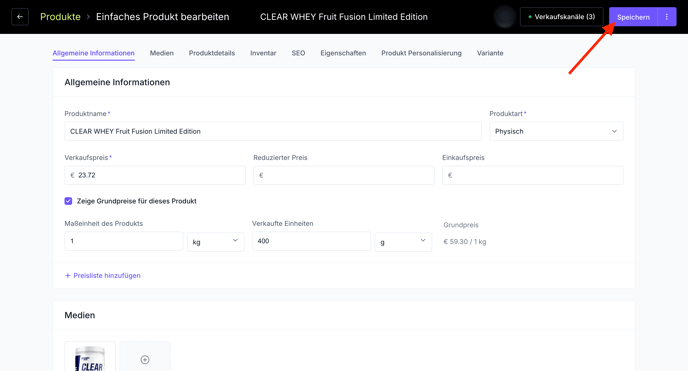Screen dimensions: 688x371
Task: Click the Produkte breadcrumb link
Action: click(60, 17)
